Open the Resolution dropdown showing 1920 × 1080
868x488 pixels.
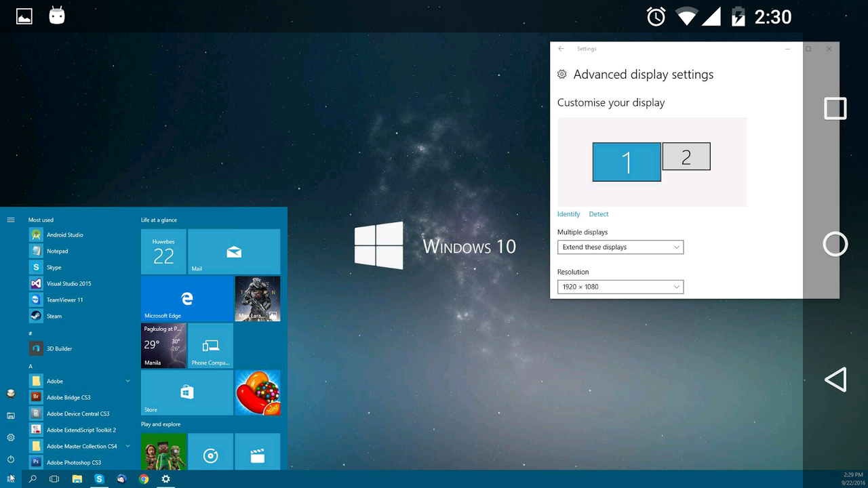click(620, 287)
